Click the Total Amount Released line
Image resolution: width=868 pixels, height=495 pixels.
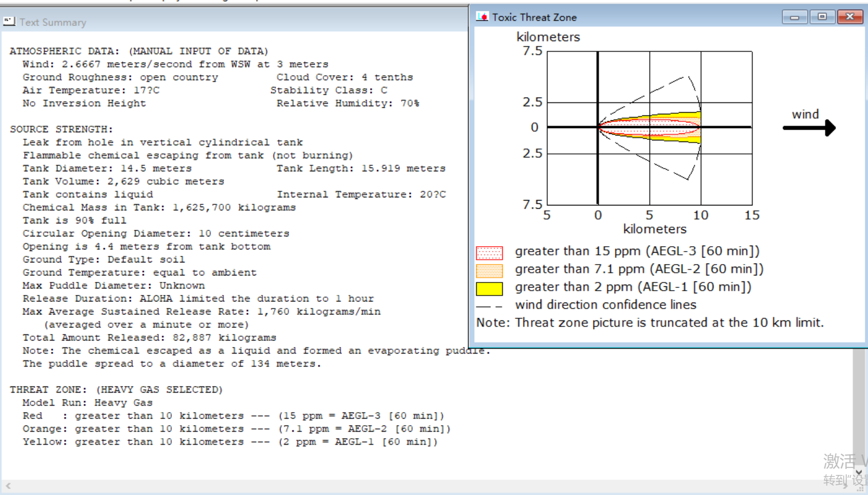(x=149, y=337)
